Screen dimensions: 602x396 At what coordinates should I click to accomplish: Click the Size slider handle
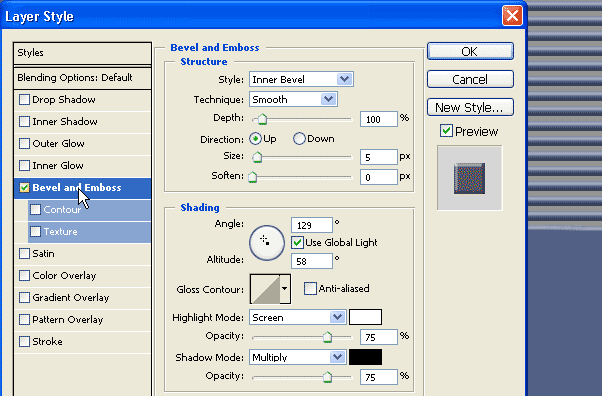pos(257,157)
